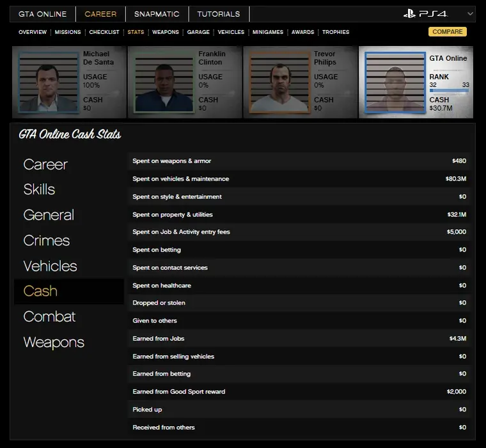
Task: Select Michael De Santa's mugshot
Action: pyautogui.click(x=43, y=82)
